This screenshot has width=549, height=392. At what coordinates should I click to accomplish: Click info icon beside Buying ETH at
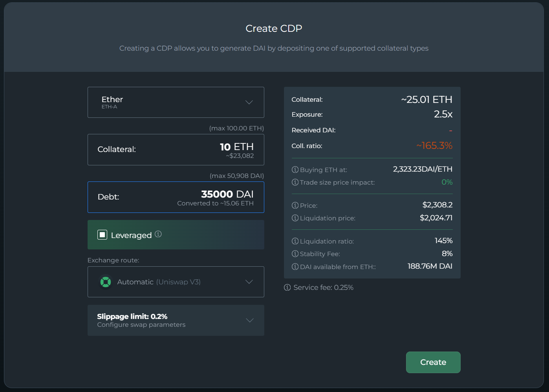pyautogui.click(x=295, y=170)
